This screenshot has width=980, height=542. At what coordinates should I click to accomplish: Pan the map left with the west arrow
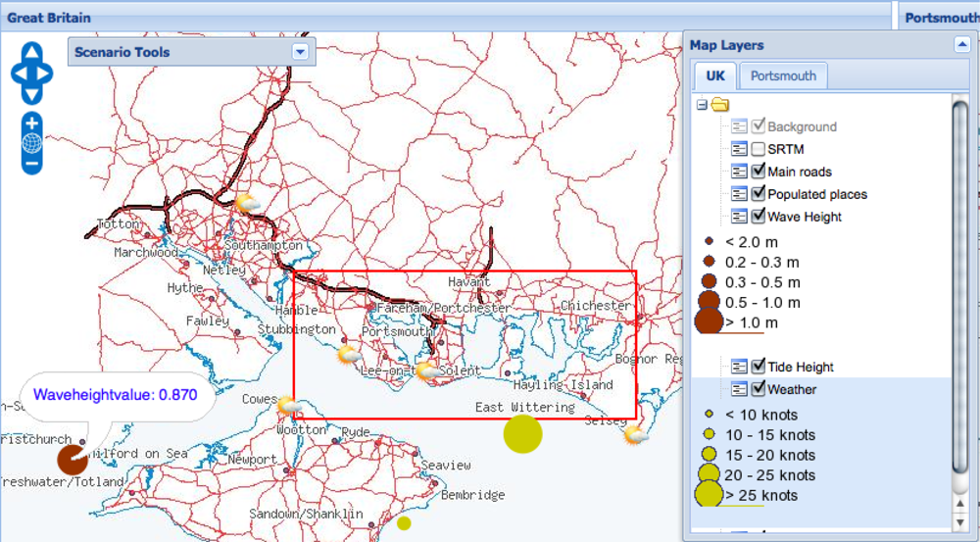[x=18, y=73]
